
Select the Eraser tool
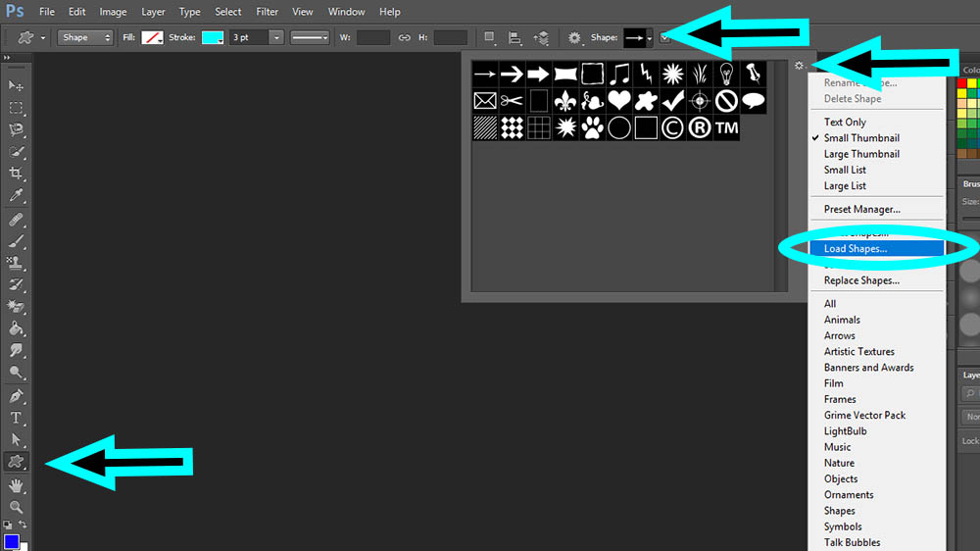point(16,307)
